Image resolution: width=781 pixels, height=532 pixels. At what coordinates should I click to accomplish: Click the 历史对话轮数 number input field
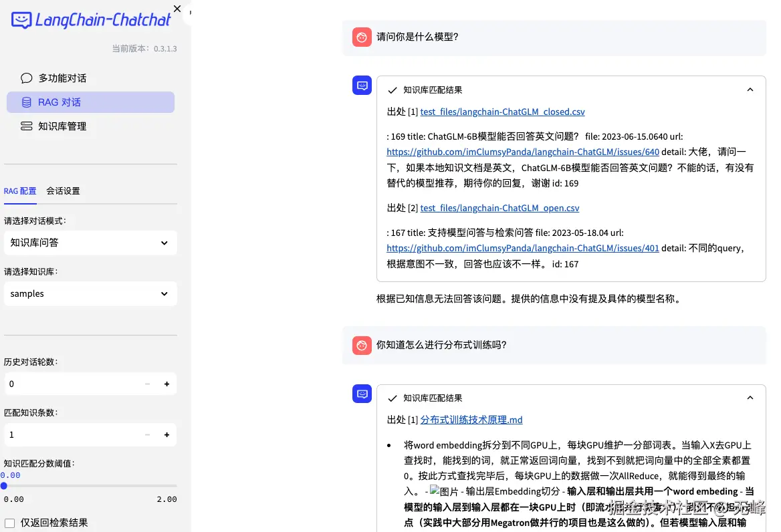pyautogui.click(x=72, y=384)
